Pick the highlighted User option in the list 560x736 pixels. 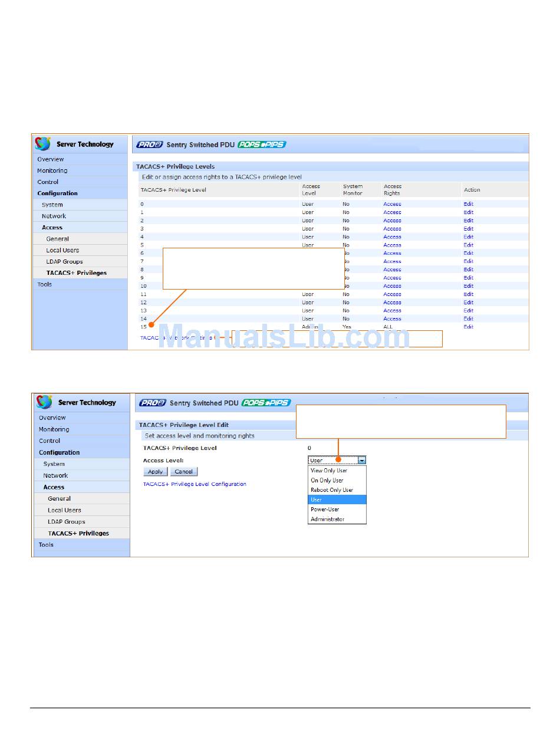(337, 500)
